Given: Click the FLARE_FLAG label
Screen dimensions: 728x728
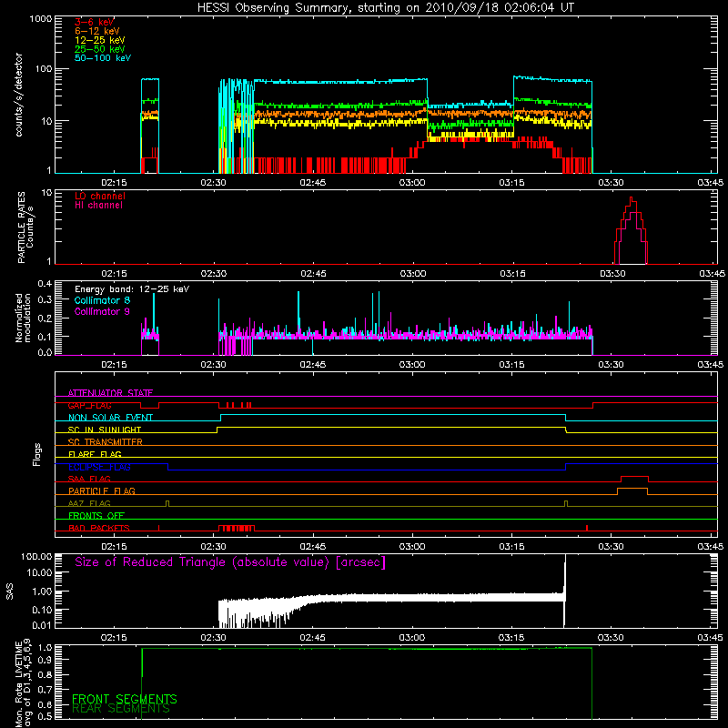Looking at the screenshot, I should [95, 454].
